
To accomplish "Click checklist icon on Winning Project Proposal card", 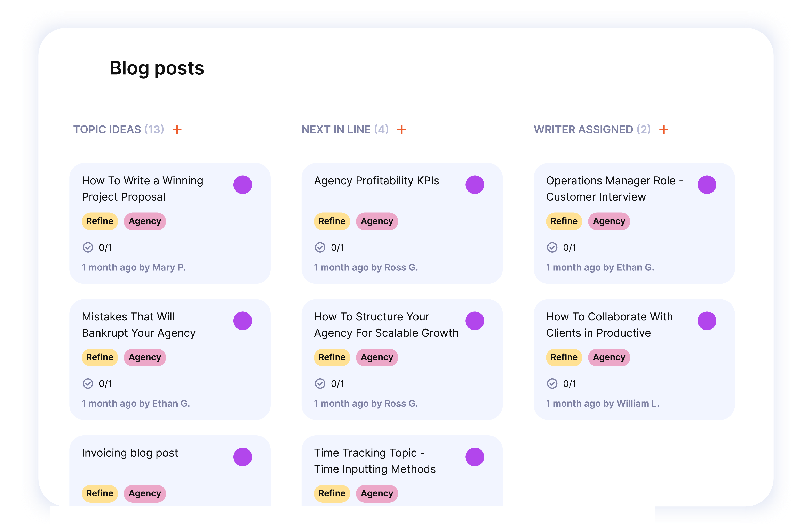I will [x=88, y=247].
